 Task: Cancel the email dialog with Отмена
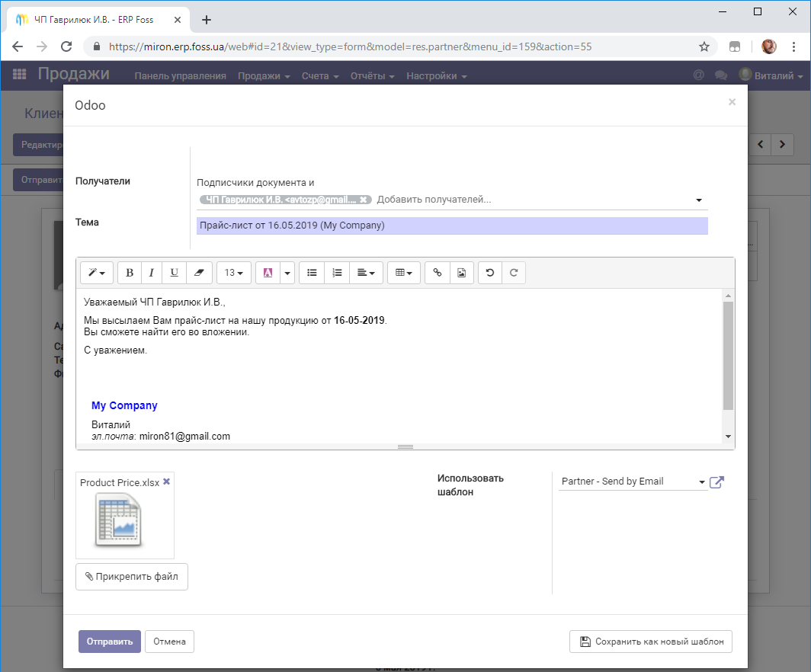click(x=169, y=642)
